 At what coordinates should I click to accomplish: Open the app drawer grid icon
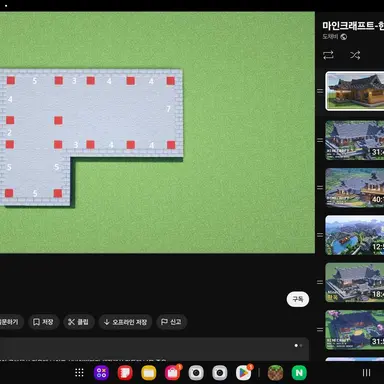pyautogui.click(x=79, y=373)
